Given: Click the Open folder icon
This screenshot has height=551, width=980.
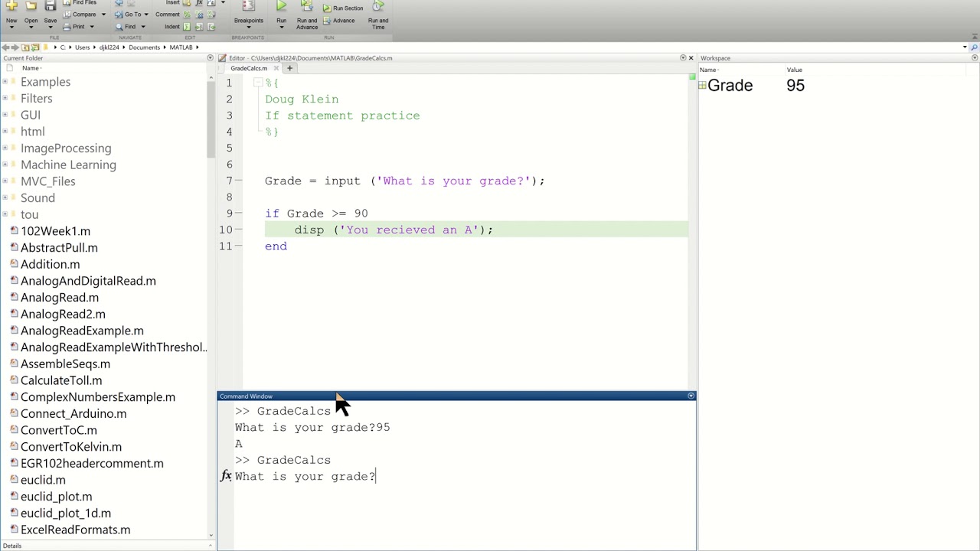Looking at the screenshot, I should pos(31,5).
